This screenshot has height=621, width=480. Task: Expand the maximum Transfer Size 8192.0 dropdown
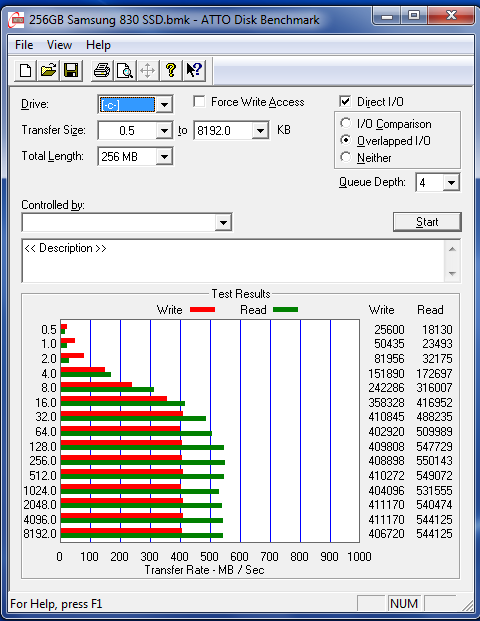tap(260, 130)
